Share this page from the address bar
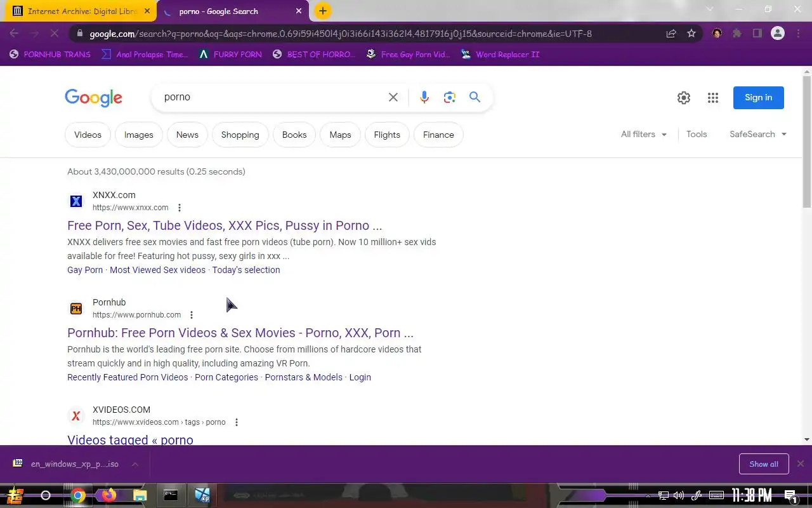 pyautogui.click(x=671, y=34)
